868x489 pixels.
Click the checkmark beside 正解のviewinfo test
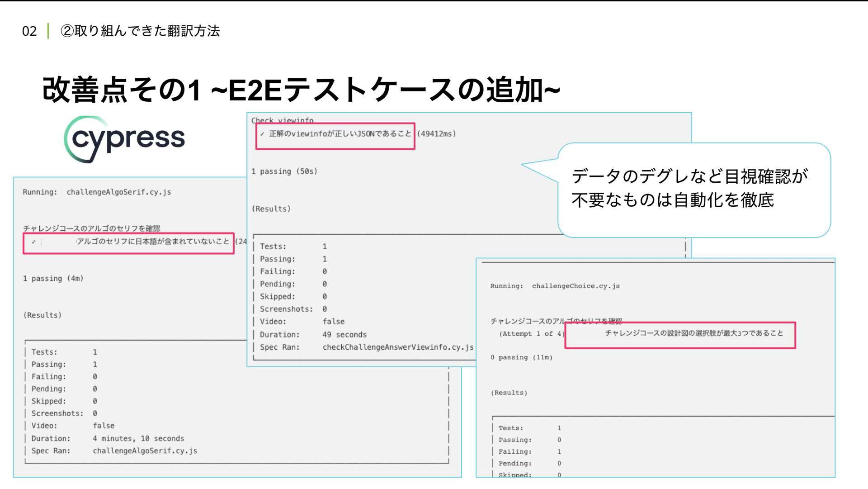tap(262, 134)
